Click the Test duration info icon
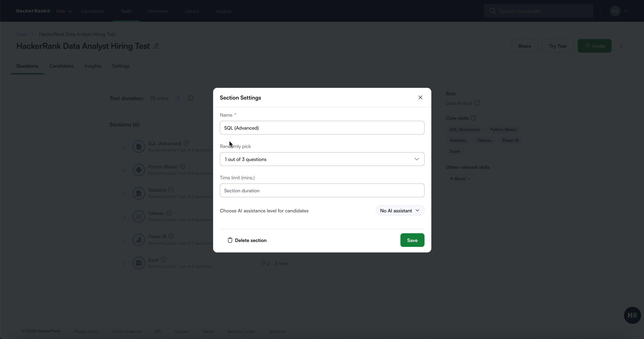Viewport: 644px width, 339px height. click(x=191, y=98)
